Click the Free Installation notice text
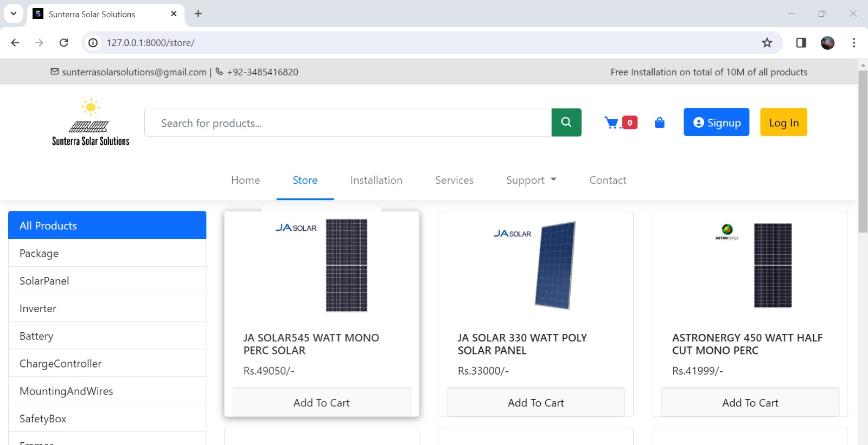 (709, 72)
